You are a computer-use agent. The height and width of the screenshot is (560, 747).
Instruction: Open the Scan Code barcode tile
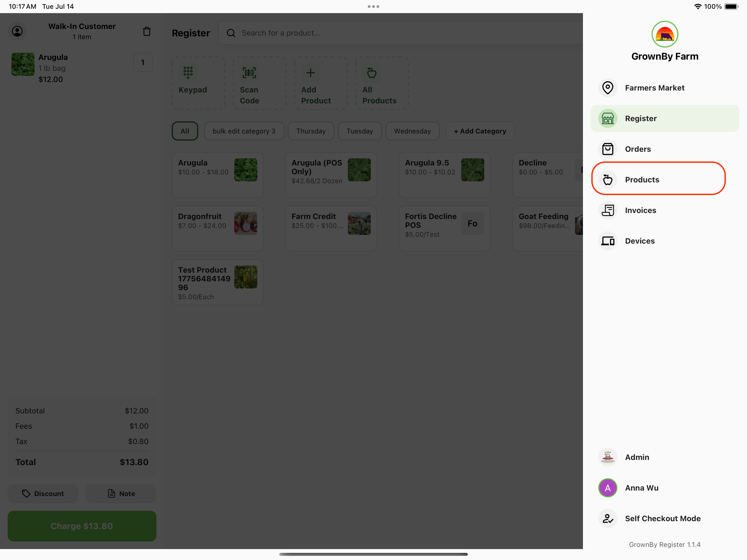pos(259,83)
